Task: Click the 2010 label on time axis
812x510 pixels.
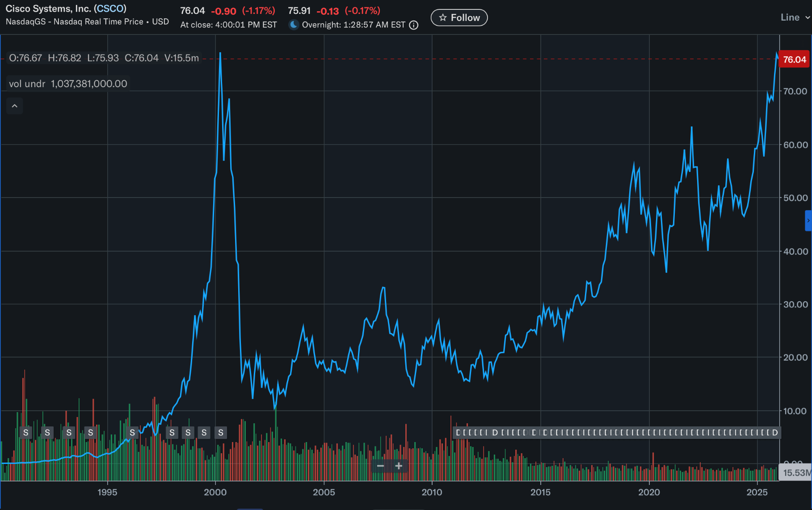Action: (432, 492)
